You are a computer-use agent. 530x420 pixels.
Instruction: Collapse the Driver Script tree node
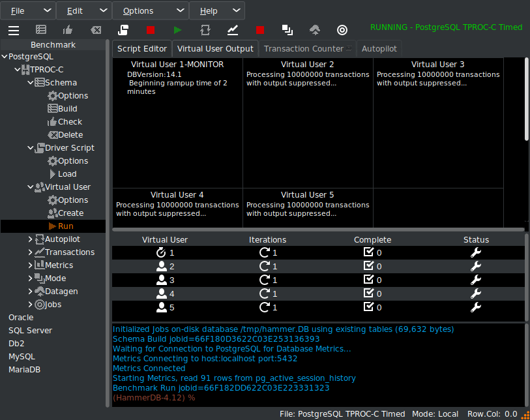[x=31, y=148]
